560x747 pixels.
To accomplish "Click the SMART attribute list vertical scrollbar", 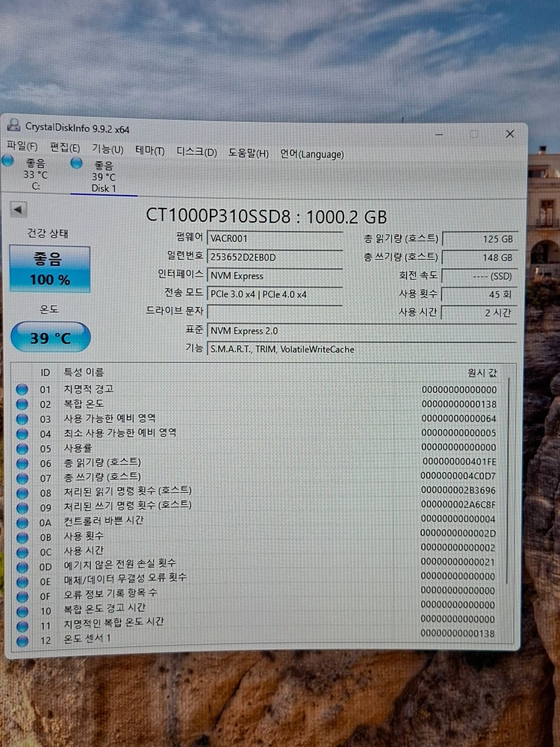I will tap(508, 480).
